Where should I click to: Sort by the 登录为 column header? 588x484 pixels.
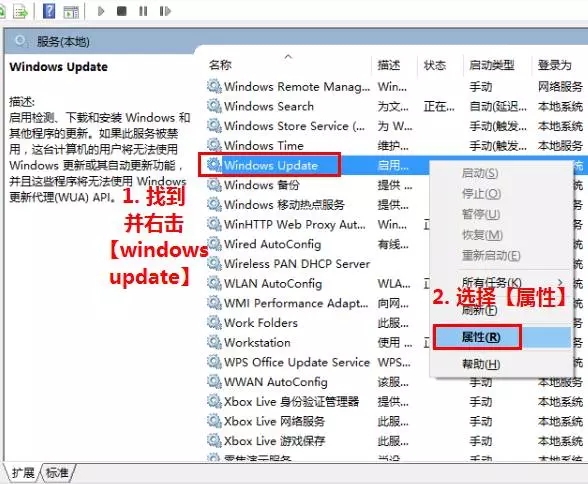pyautogui.click(x=555, y=65)
